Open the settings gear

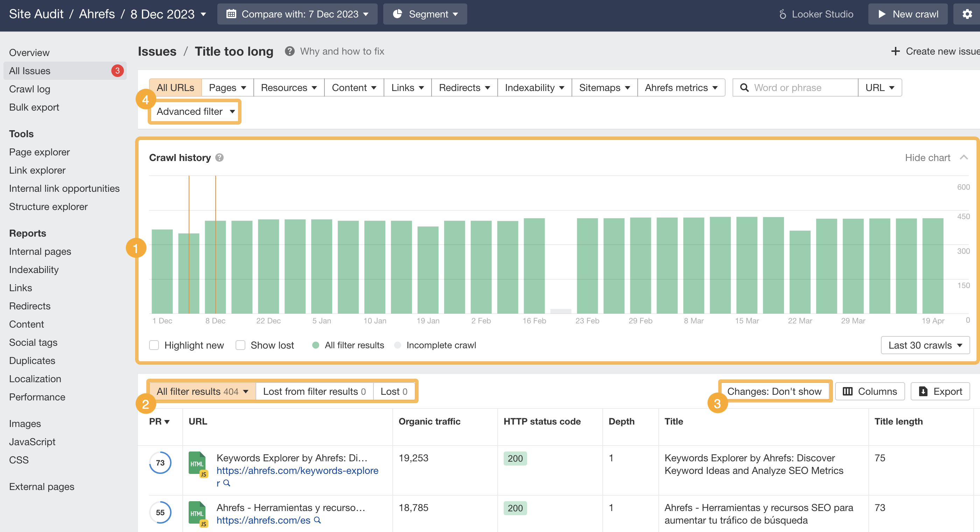(967, 14)
